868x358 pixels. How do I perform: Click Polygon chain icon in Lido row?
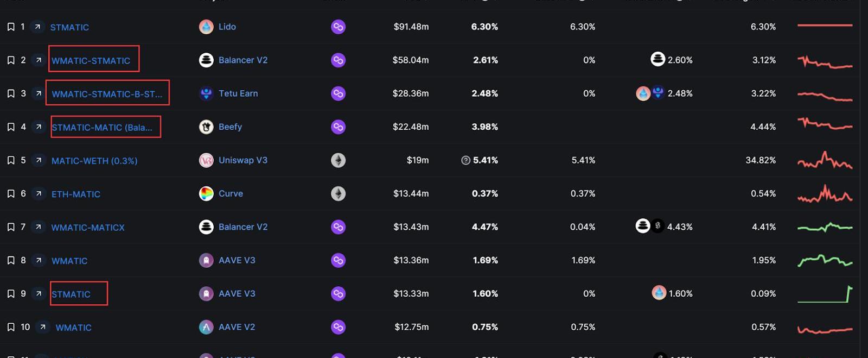pyautogui.click(x=338, y=27)
